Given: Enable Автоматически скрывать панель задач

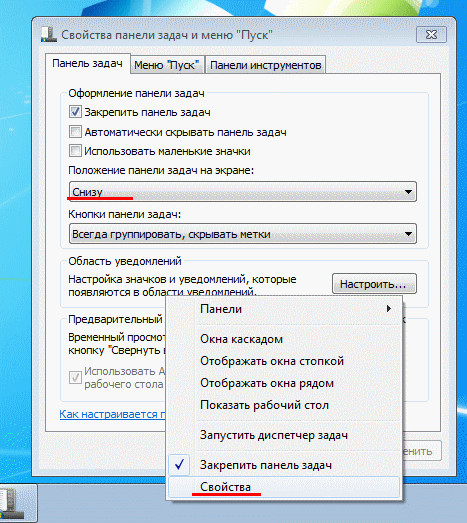Looking at the screenshot, I should tap(75, 131).
